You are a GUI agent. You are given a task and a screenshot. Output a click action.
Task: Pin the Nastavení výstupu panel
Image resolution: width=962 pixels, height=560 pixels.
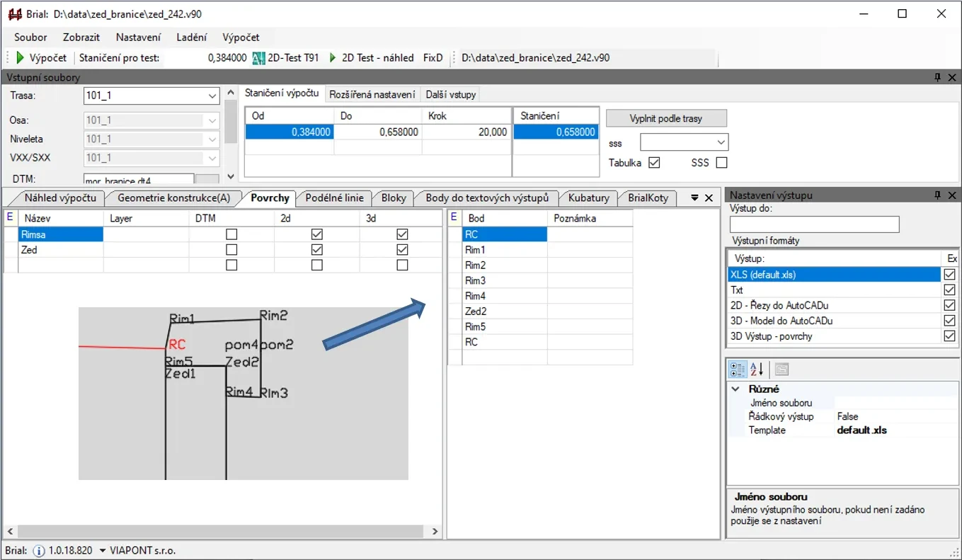(x=937, y=195)
